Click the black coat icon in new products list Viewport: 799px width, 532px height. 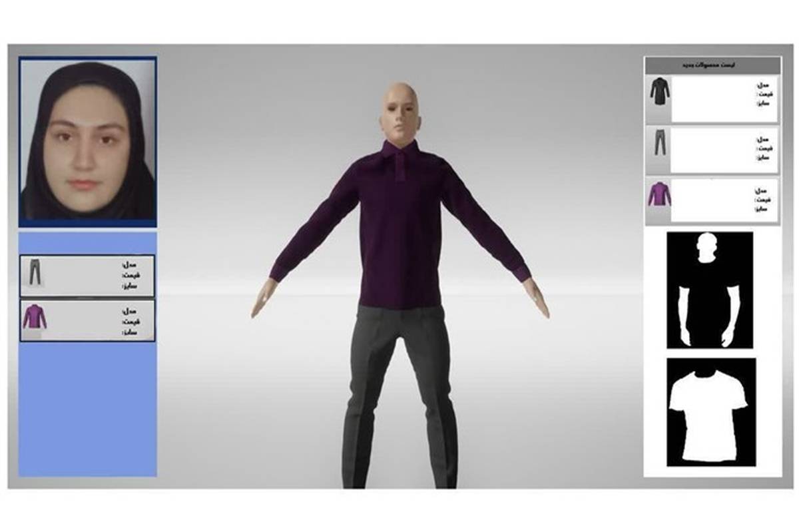tap(659, 99)
